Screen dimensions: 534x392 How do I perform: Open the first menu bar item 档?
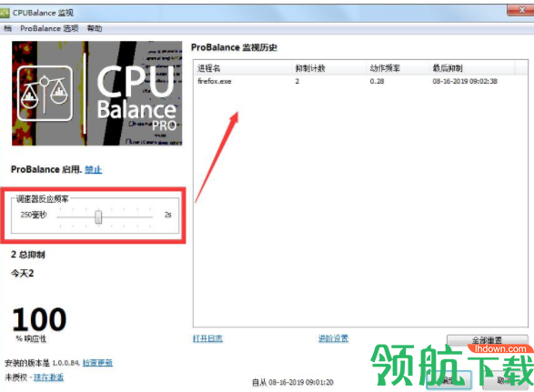tap(7, 28)
